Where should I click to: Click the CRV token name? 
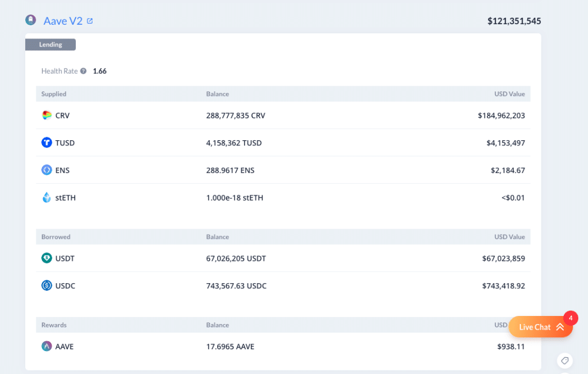pyautogui.click(x=62, y=115)
